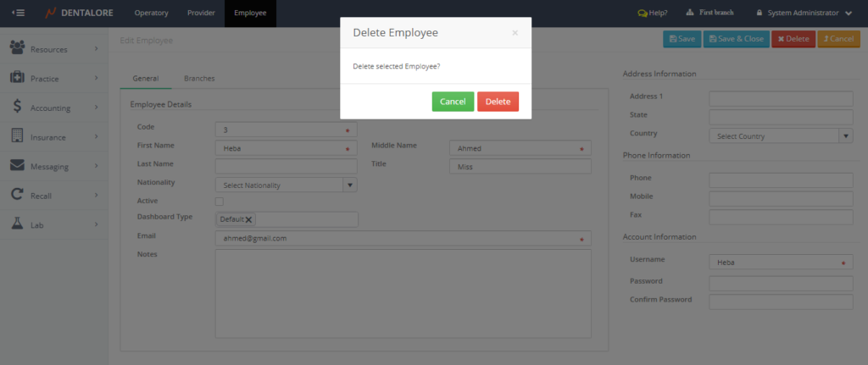The width and height of the screenshot is (868, 365).
Task: Confirm deletion with red Delete button
Action: (498, 102)
